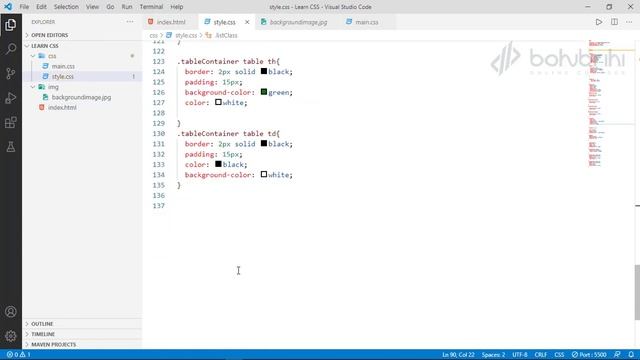Split the editor to the right

pyautogui.click(x=614, y=22)
